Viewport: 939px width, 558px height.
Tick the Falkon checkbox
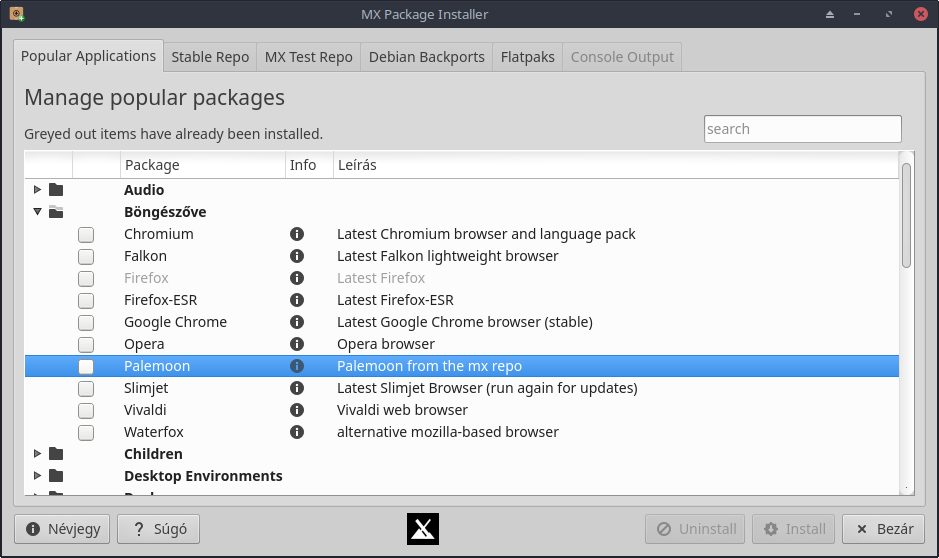[86, 257]
